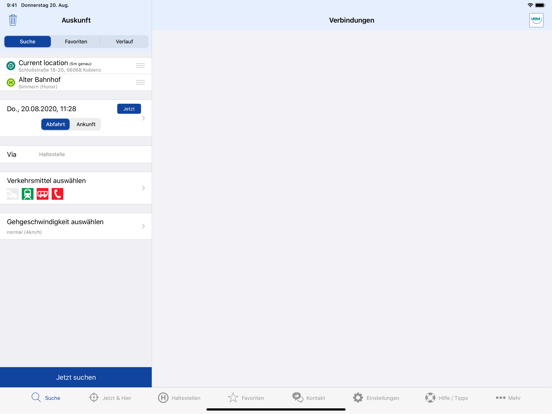This screenshot has height=414, width=552.
Task: Tap the Jetzt button
Action: 129,109
